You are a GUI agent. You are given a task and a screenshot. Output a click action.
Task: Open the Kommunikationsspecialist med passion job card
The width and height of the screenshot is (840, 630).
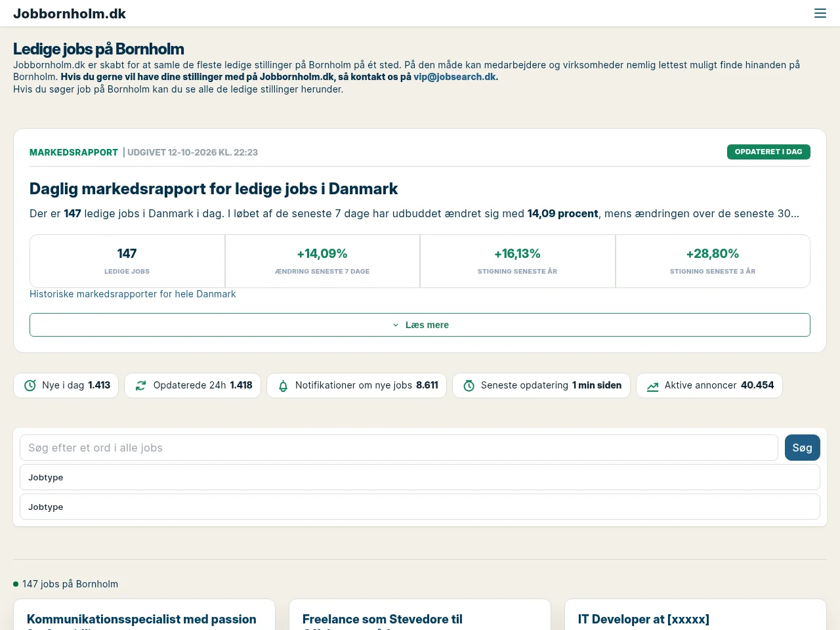(144, 615)
